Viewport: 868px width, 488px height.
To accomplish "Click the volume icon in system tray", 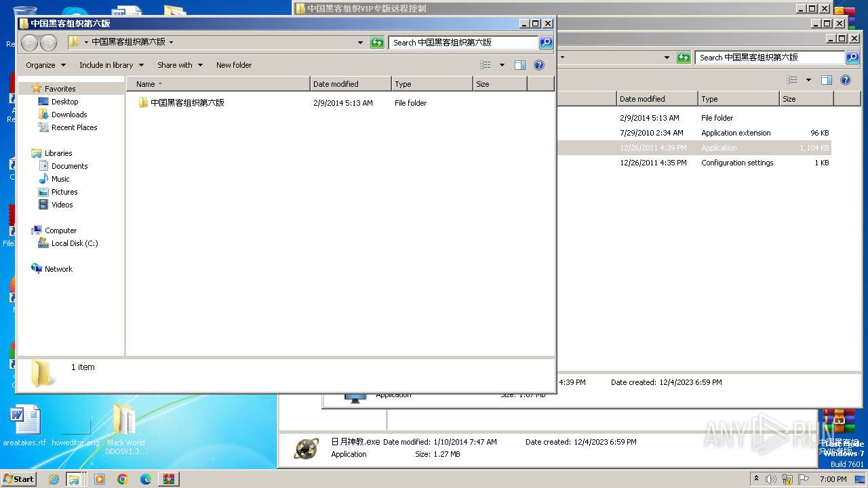I will [x=771, y=479].
